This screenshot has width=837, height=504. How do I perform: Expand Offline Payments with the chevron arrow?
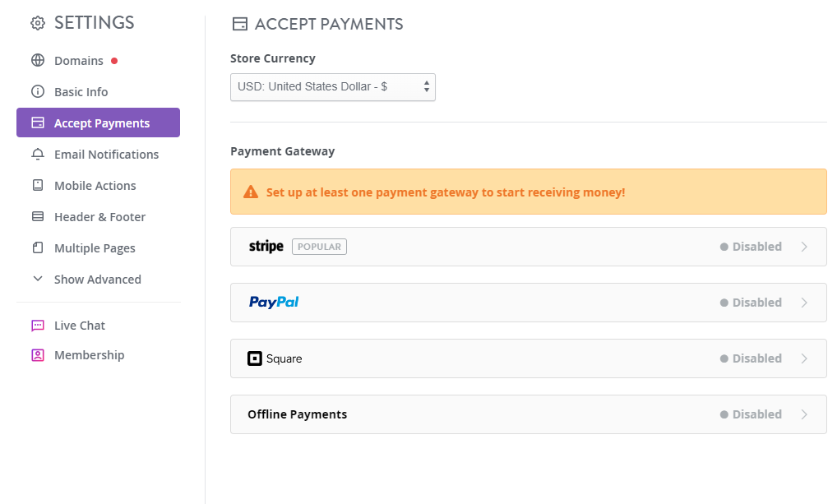(x=804, y=414)
